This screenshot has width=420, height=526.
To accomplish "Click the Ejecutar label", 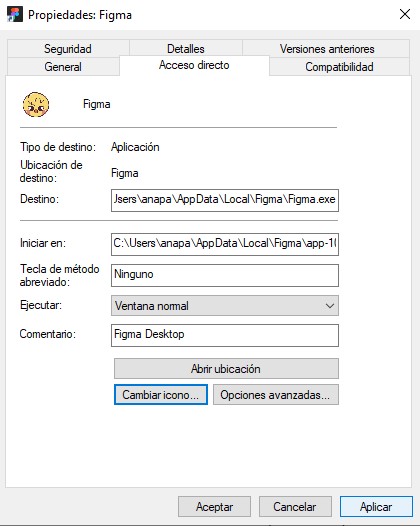I will [41, 305].
